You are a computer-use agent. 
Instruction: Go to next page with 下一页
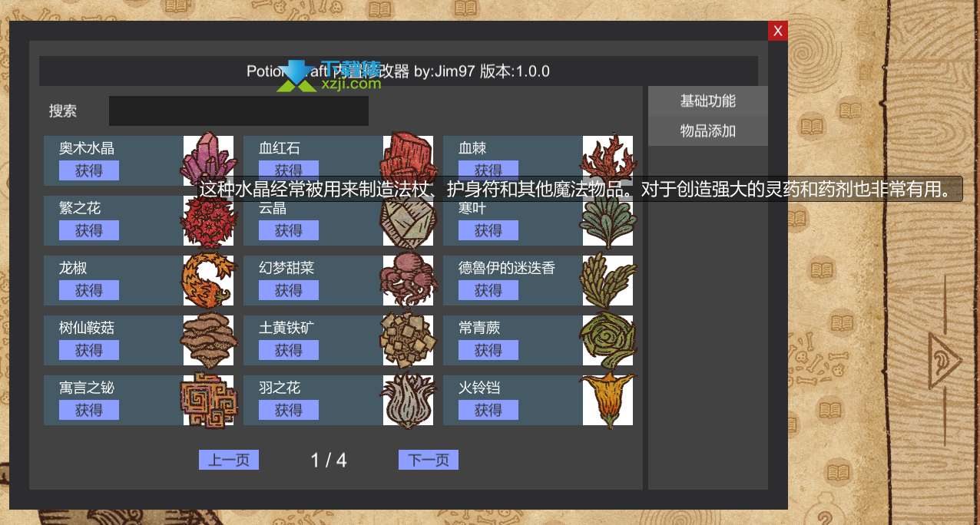(429, 460)
